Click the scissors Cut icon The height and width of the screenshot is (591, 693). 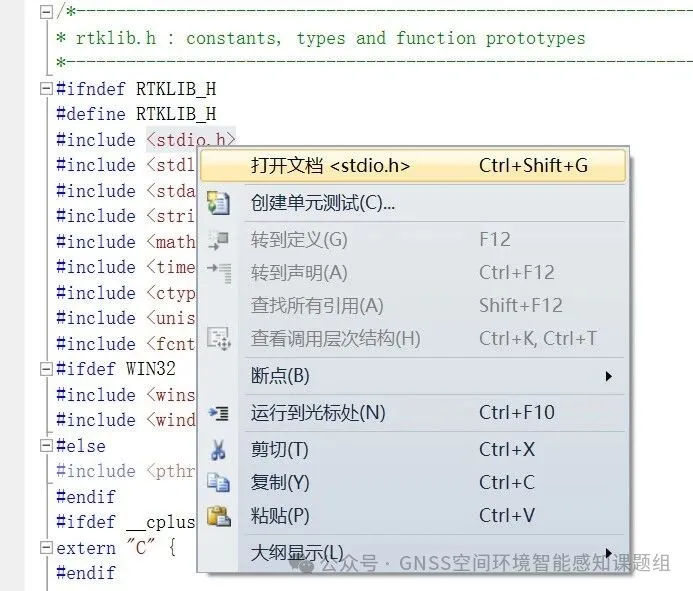(x=218, y=450)
